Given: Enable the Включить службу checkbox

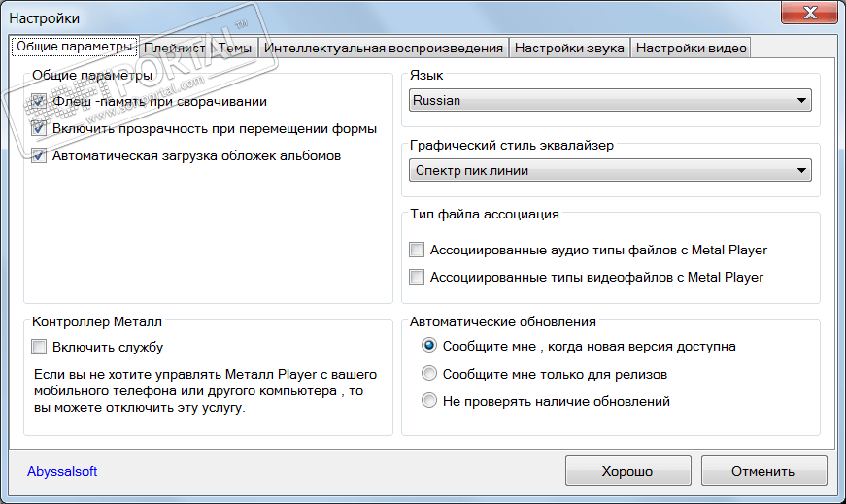Looking at the screenshot, I should point(39,347).
